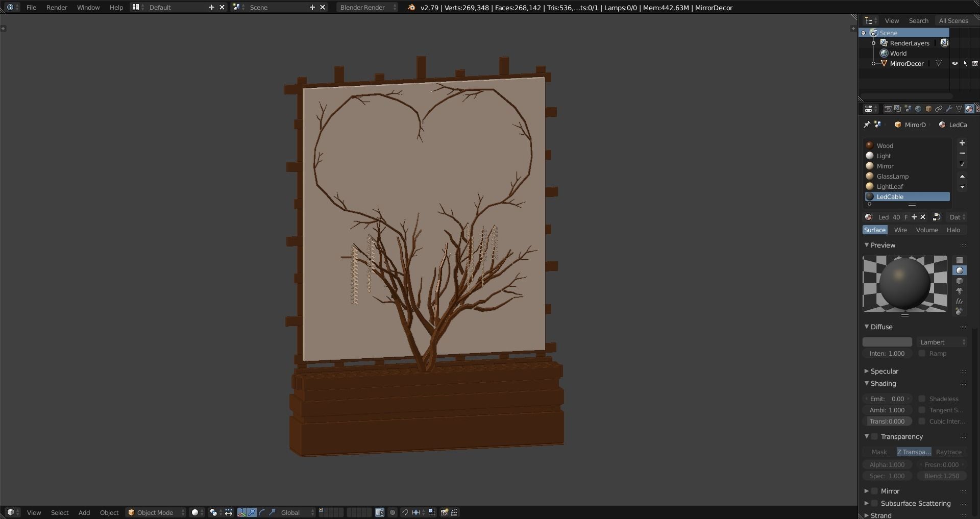Viewport: 980px width, 519px height.
Task: Enable the Shadeless checkbox
Action: [922, 399]
